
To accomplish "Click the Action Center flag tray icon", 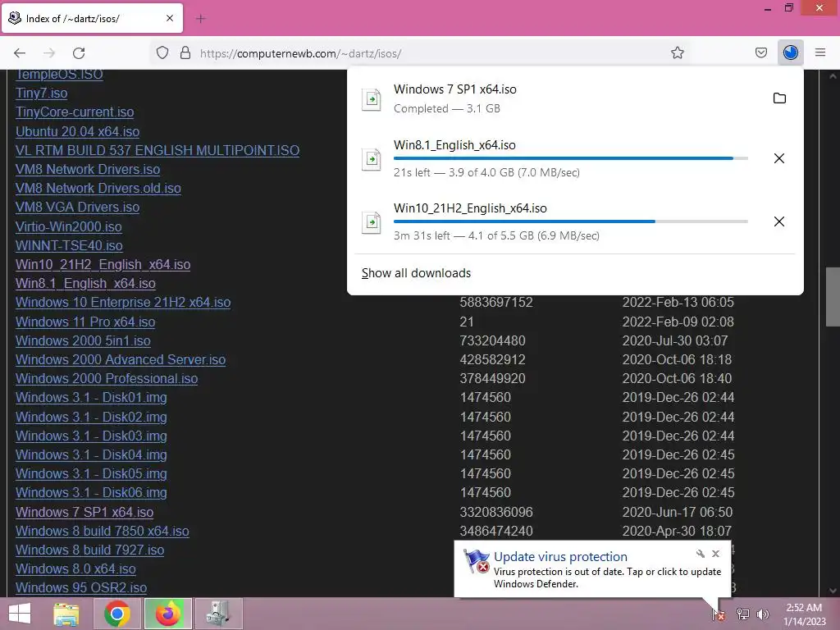I will point(719,614).
